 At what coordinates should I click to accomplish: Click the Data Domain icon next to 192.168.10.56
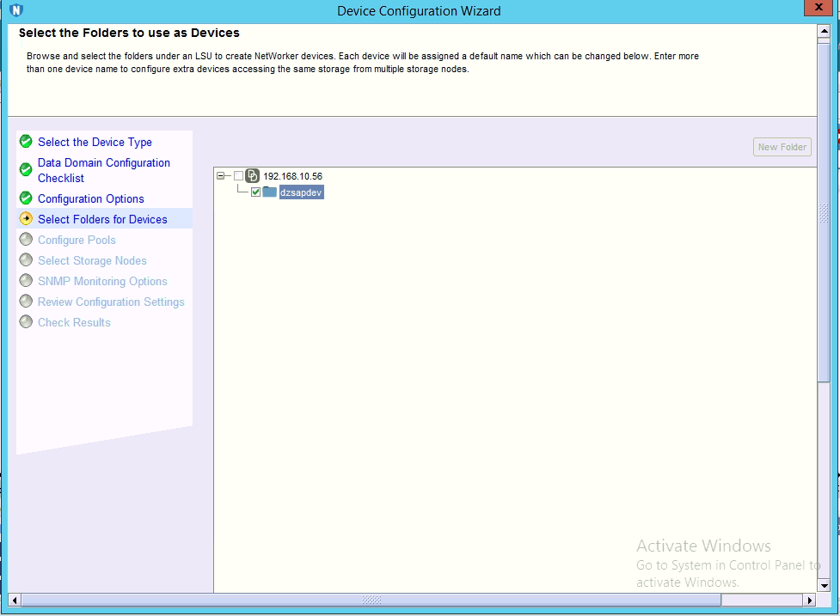[x=253, y=176]
